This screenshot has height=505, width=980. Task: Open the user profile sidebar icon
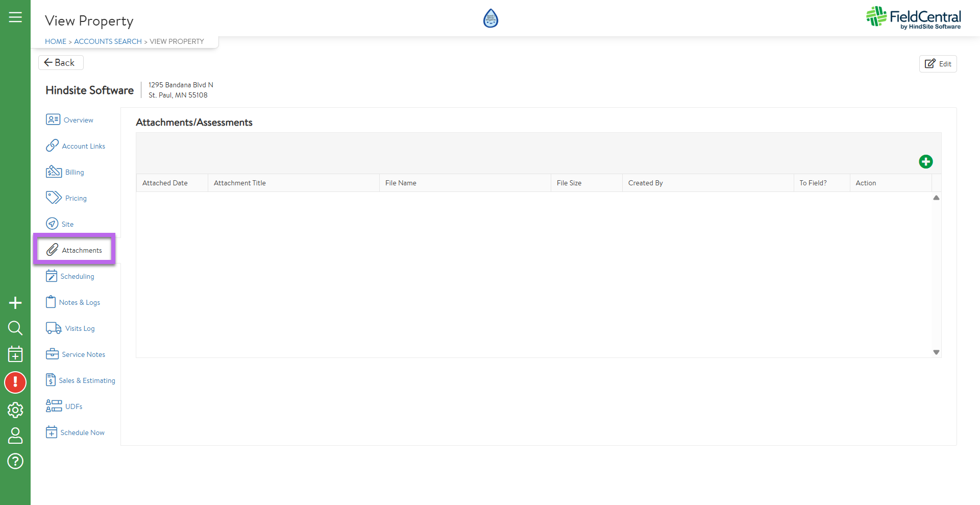[x=15, y=436]
